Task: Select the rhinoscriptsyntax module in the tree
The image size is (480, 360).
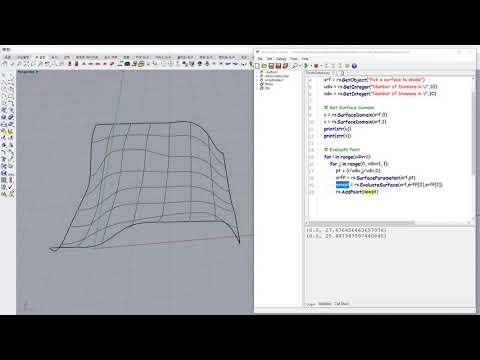Action: [x=277, y=76]
